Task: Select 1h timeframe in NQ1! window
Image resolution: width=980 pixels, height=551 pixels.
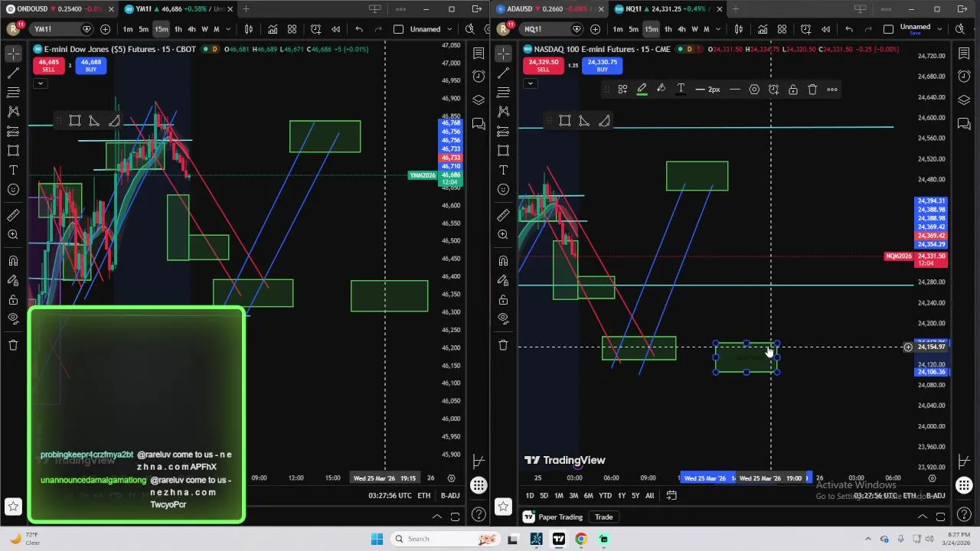Action: tap(668, 29)
